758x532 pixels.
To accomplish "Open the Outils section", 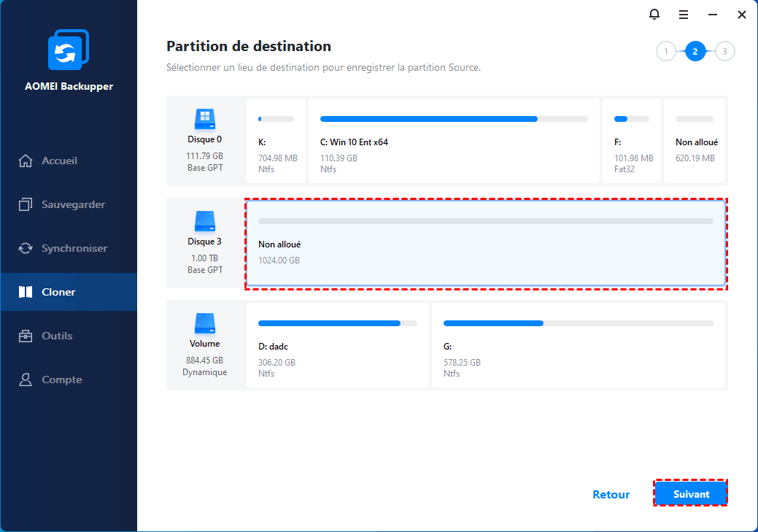I will [69, 336].
